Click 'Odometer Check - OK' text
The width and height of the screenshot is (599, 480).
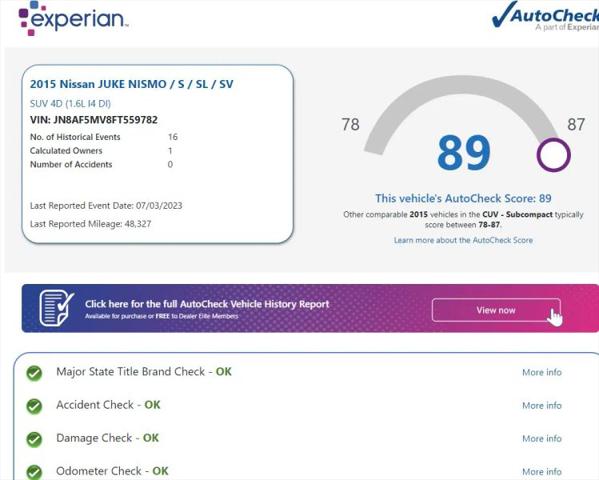pos(112,471)
